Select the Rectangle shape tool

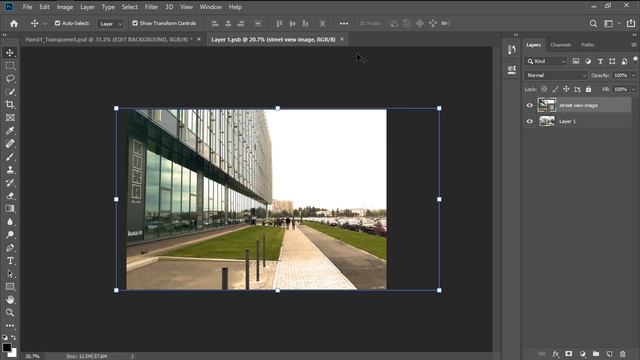coord(10,287)
